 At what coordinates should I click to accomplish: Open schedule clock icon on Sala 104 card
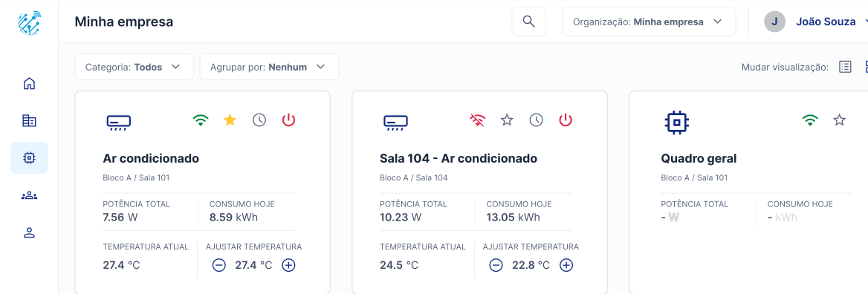536,120
